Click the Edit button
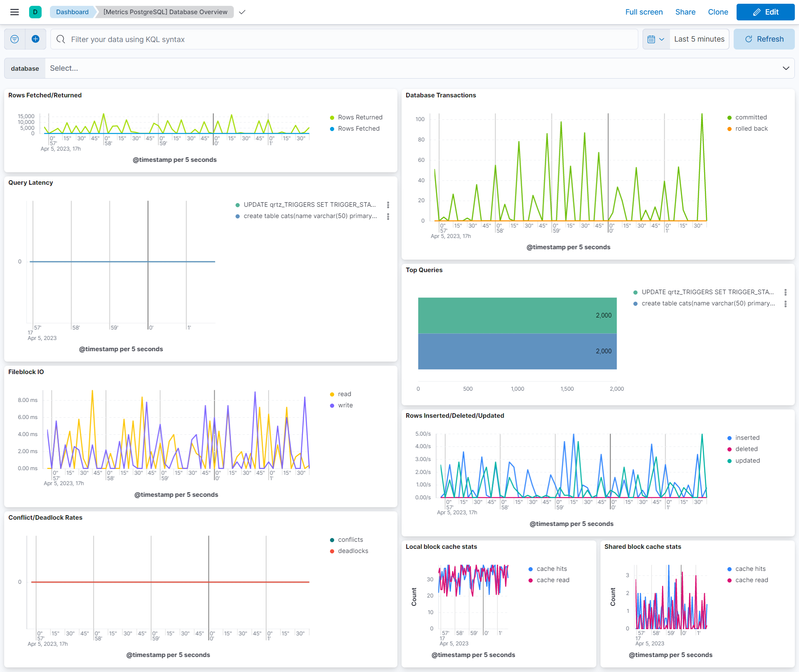The height and width of the screenshot is (672, 799). pyautogui.click(x=765, y=12)
